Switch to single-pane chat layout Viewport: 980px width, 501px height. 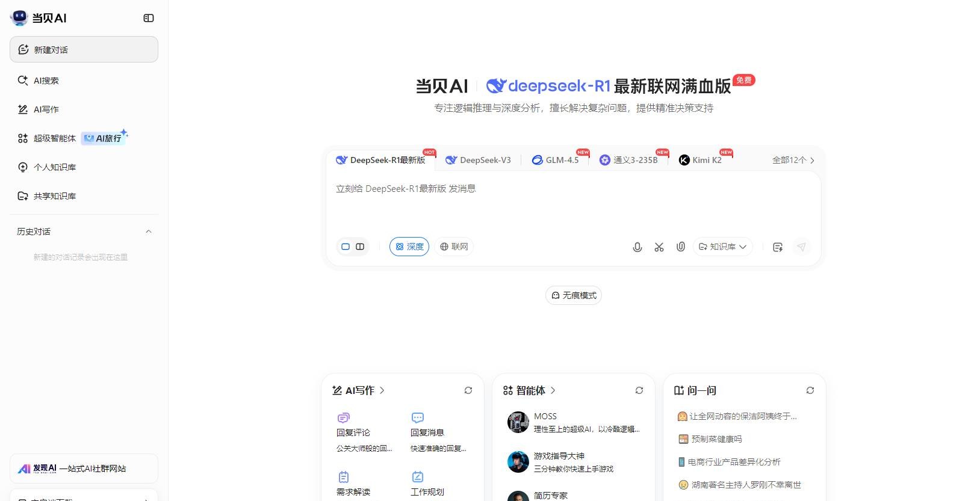pyautogui.click(x=346, y=247)
